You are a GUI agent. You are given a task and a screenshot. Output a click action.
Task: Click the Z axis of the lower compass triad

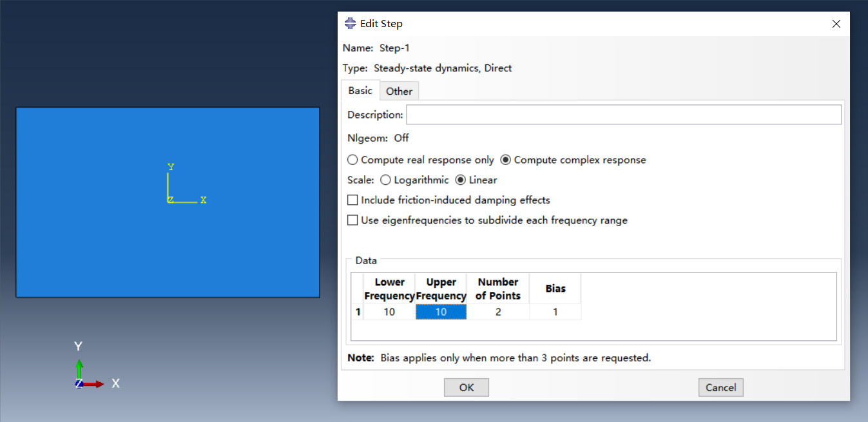tap(79, 383)
